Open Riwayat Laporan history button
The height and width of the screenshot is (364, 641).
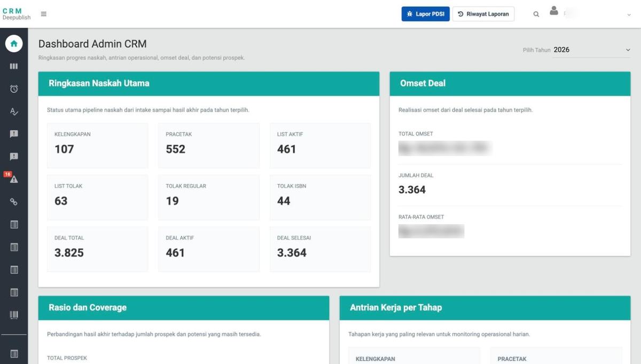pos(483,14)
